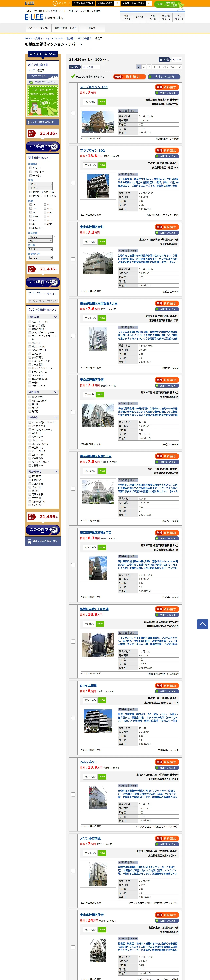Viewport: 210px width, 980px height.
Task: Click building icon choose municipality button
Action: point(43,122)
